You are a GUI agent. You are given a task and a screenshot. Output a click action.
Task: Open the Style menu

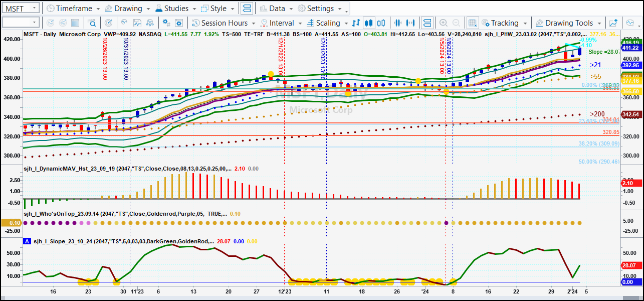[218, 9]
